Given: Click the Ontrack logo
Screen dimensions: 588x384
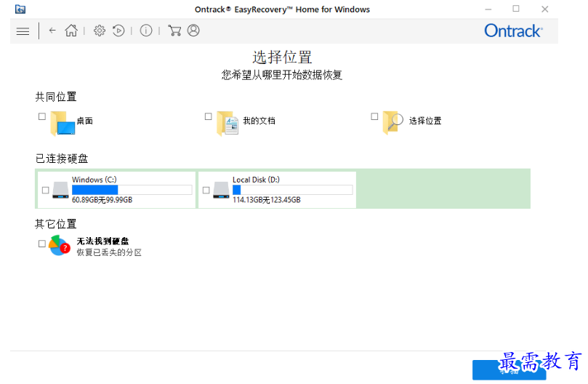Looking at the screenshot, I should 513,31.
